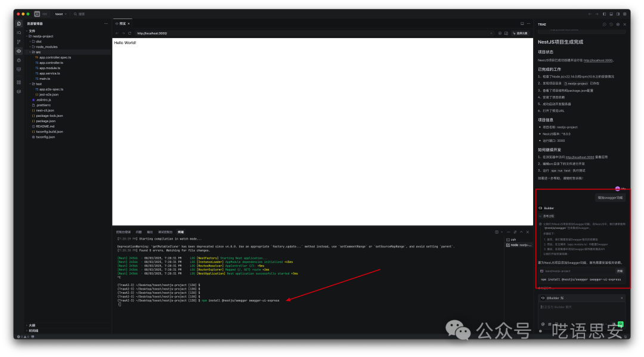Open the teest project dropdown
Image resolution: width=644 pixels, height=357 pixels.
click(x=60, y=14)
